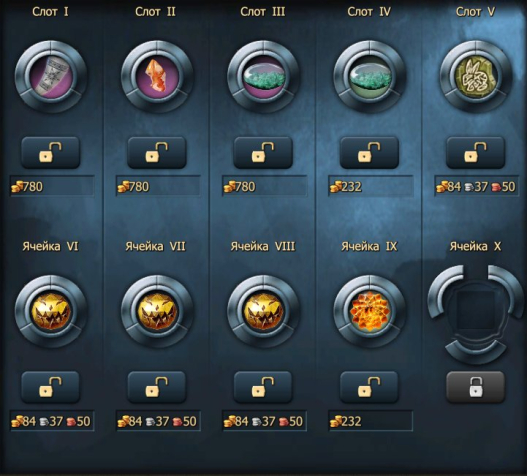Click the golden pumpkin in Ячейка VI
Screen dimensions: 527x476
click(51, 312)
